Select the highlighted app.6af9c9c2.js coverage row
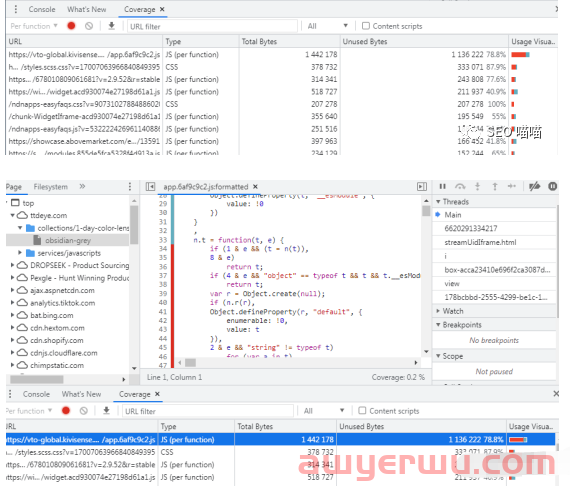 280,439
